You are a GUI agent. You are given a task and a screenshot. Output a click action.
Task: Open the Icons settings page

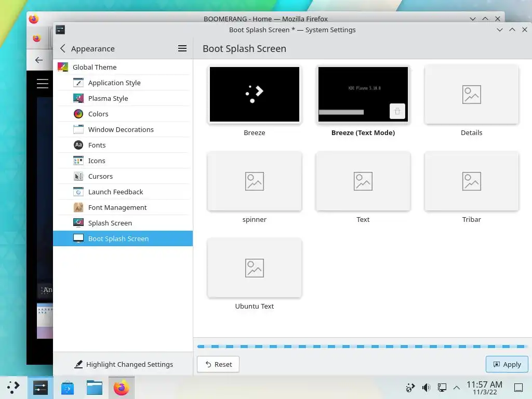click(123, 161)
